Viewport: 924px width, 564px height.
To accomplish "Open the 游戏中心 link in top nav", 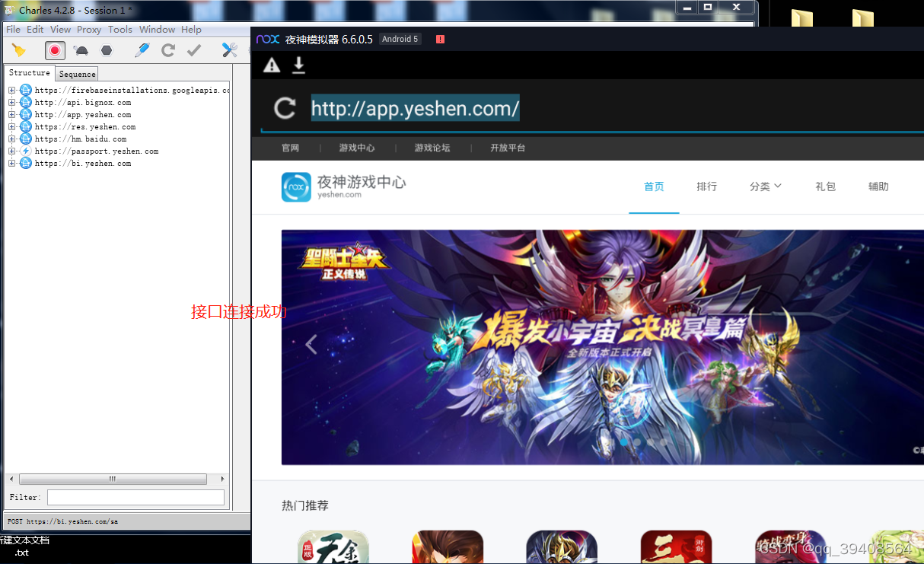I will (x=357, y=148).
